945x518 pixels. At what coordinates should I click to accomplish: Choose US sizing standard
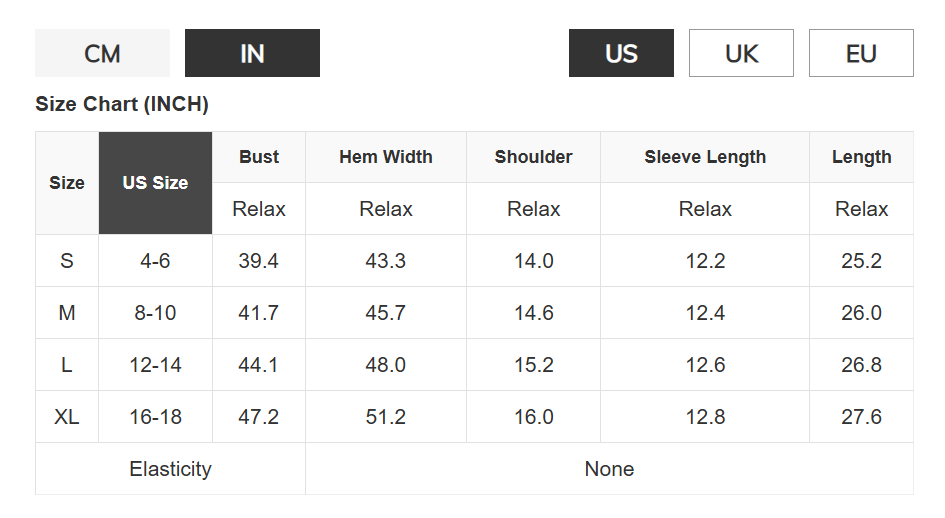point(621,53)
